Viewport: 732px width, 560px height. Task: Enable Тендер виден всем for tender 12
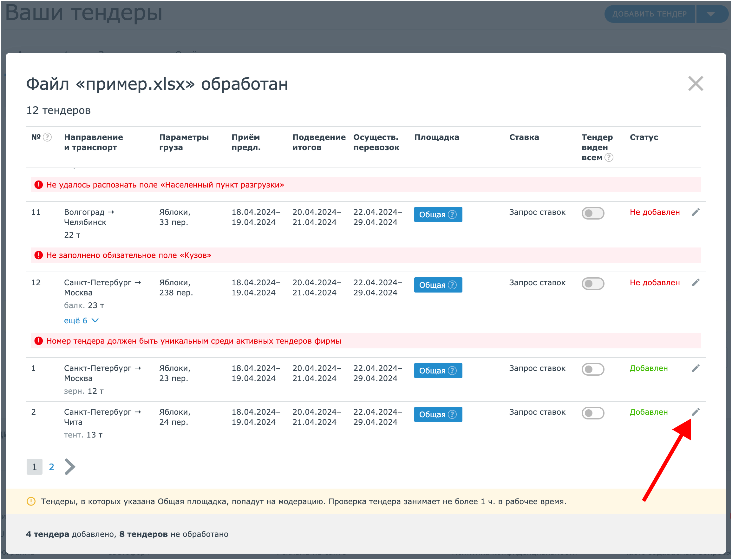click(593, 284)
